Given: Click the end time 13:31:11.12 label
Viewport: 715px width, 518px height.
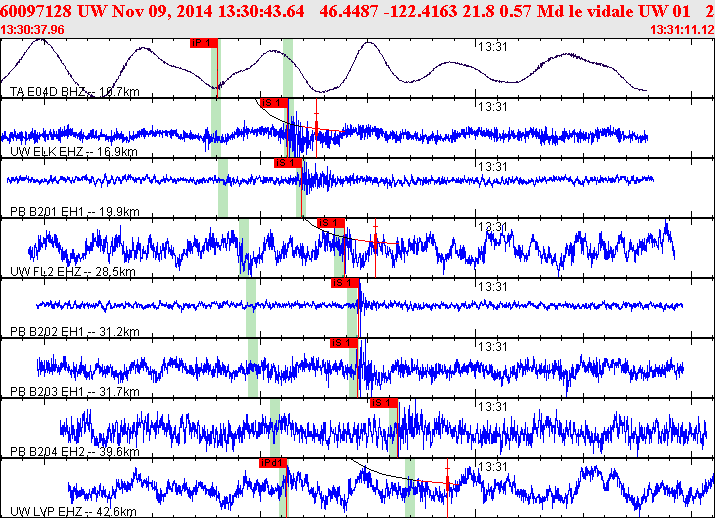Looking at the screenshot, I should coord(681,30).
